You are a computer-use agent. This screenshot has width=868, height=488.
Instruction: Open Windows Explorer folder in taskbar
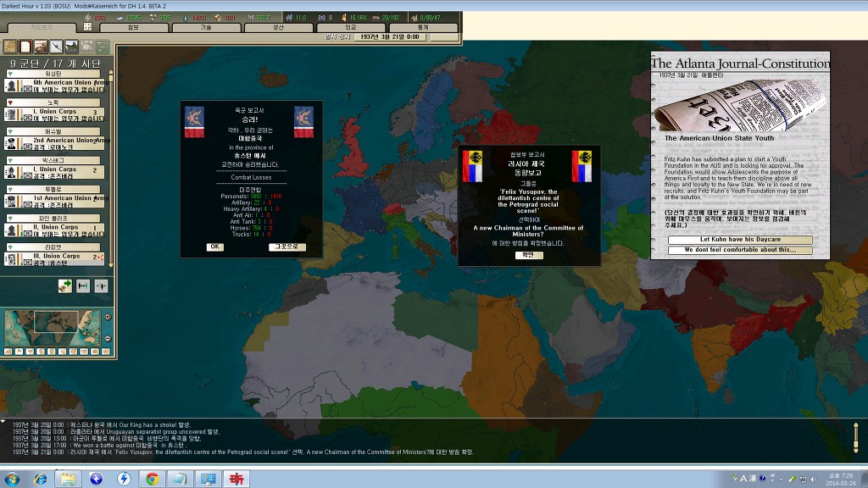(x=68, y=479)
